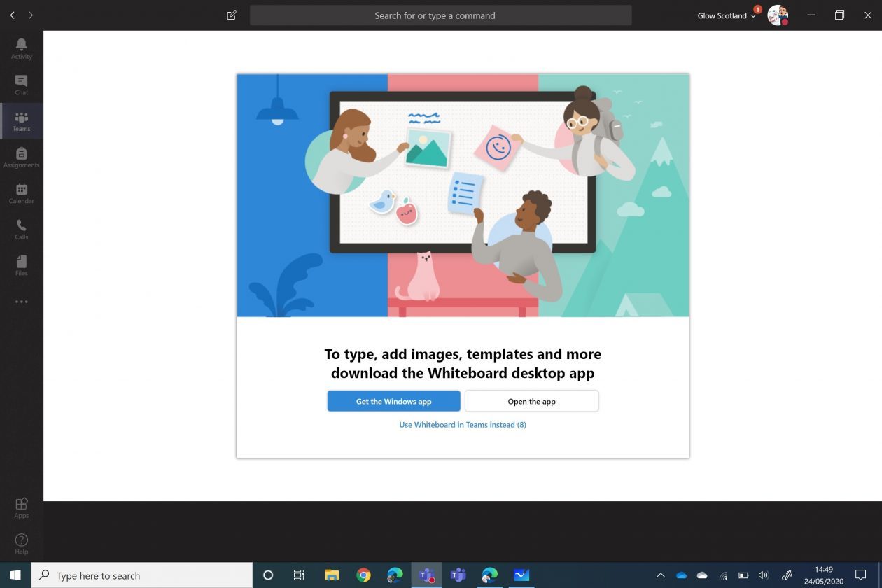Open the taskbar clock and date
This screenshot has width=882, height=588.
pos(824,575)
